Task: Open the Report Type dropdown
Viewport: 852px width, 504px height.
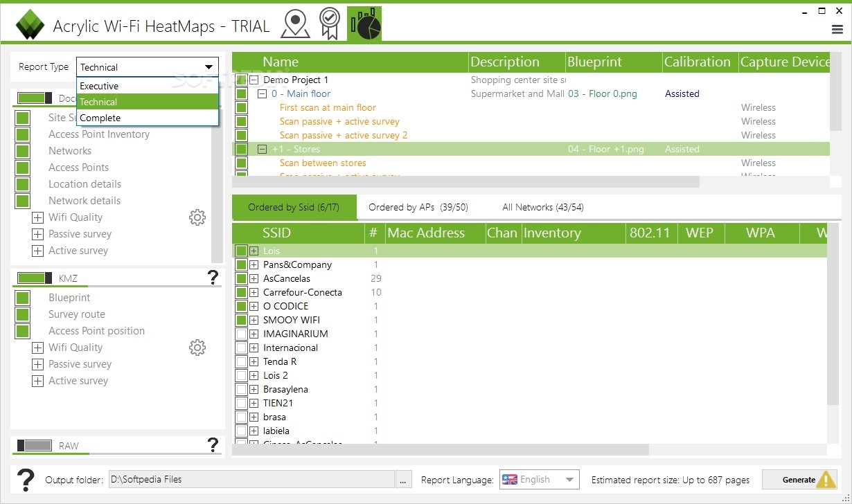Action: click(x=148, y=67)
